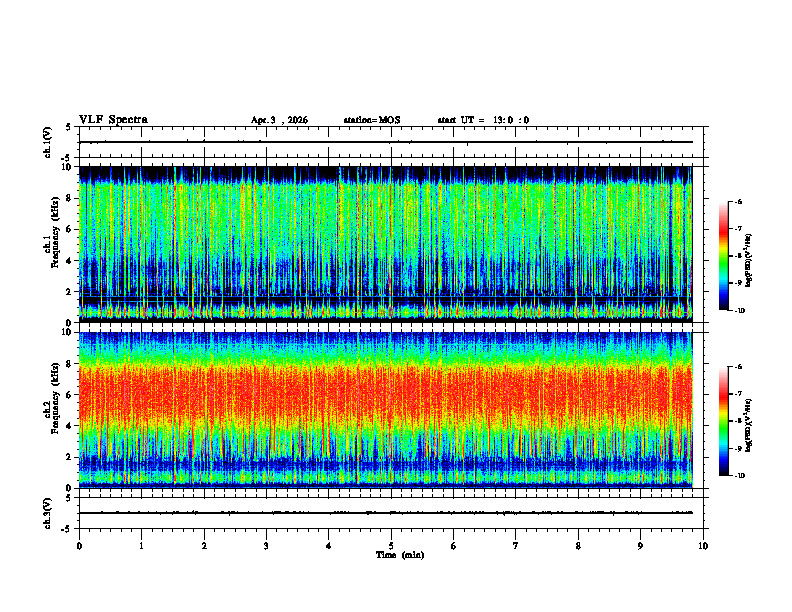The width and height of the screenshot is (792, 612).
Task: Click time axis tick label "7"
Action: (x=516, y=546)
